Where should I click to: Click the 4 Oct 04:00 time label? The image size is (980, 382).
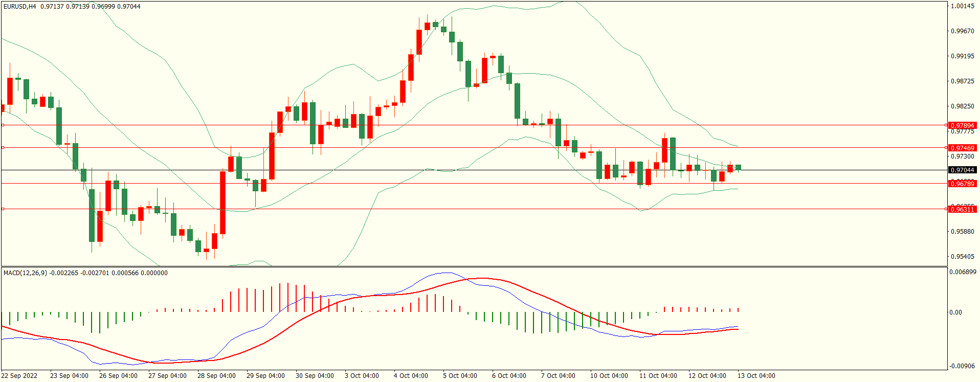(x=411, y=376)
